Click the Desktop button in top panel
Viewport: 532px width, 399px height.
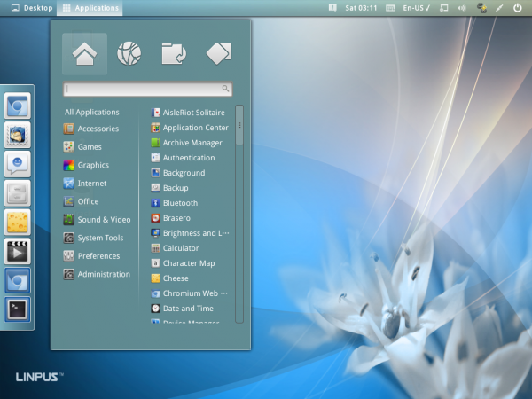tap(32, 8)
